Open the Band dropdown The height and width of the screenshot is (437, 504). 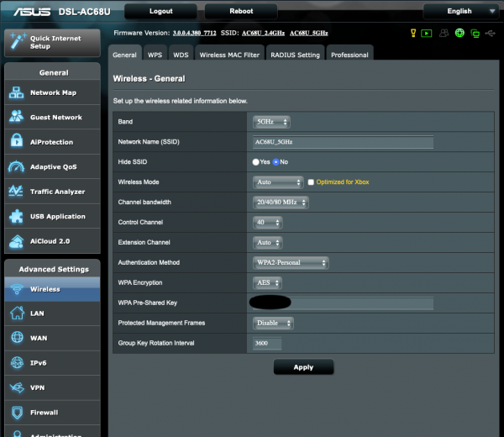[x=272, y=122]
